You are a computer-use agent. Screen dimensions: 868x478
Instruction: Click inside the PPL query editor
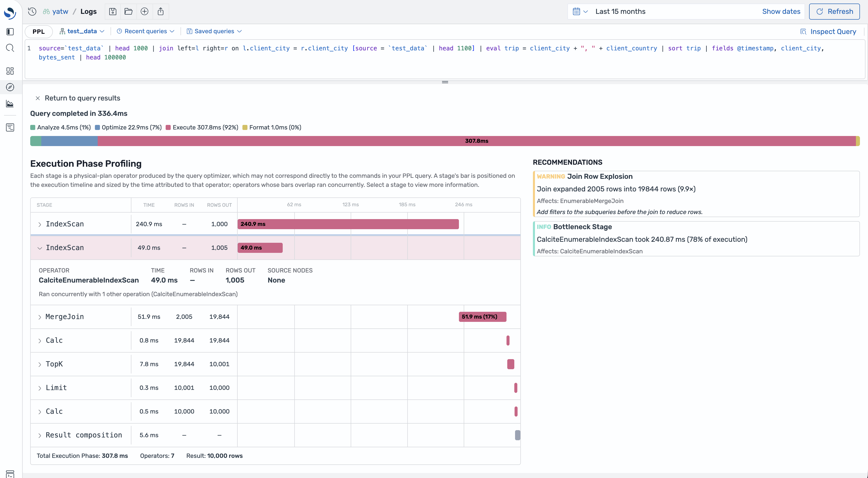coord(445,59)
